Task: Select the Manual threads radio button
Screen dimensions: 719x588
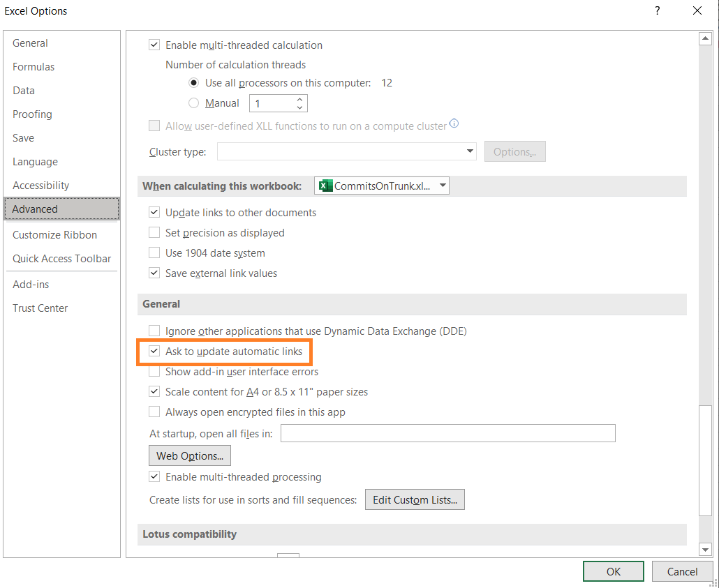Action: [195, 103]
